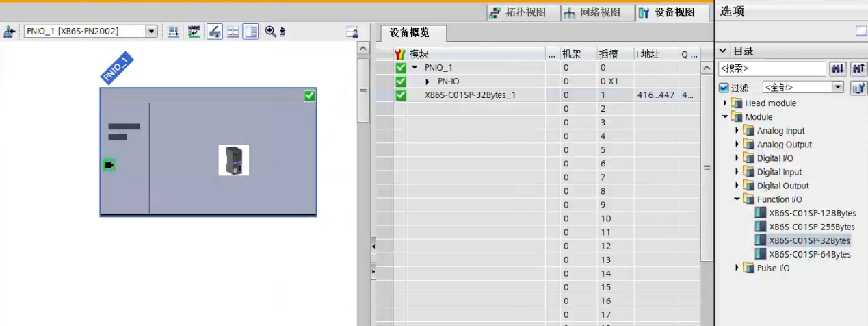Click the zoom-in magnifier toolbar icon
Viewport: 868px width, 326px height.
coord(270,32)
